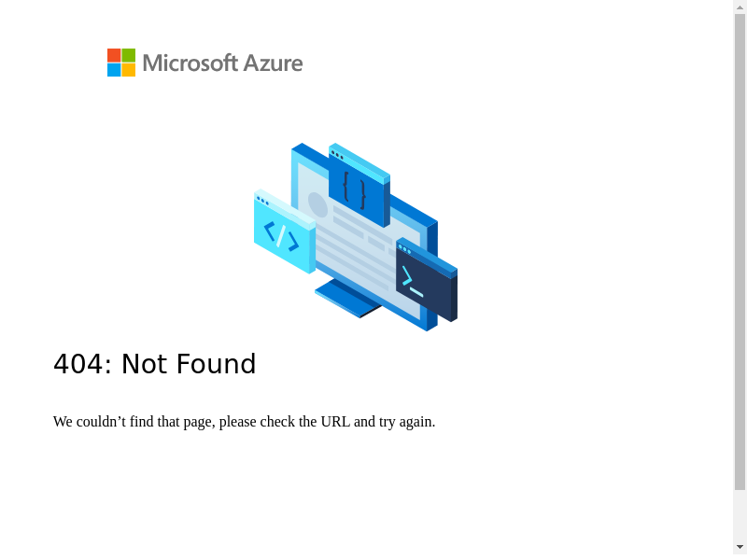Click the scroll down arrow

tap(740, 547)
